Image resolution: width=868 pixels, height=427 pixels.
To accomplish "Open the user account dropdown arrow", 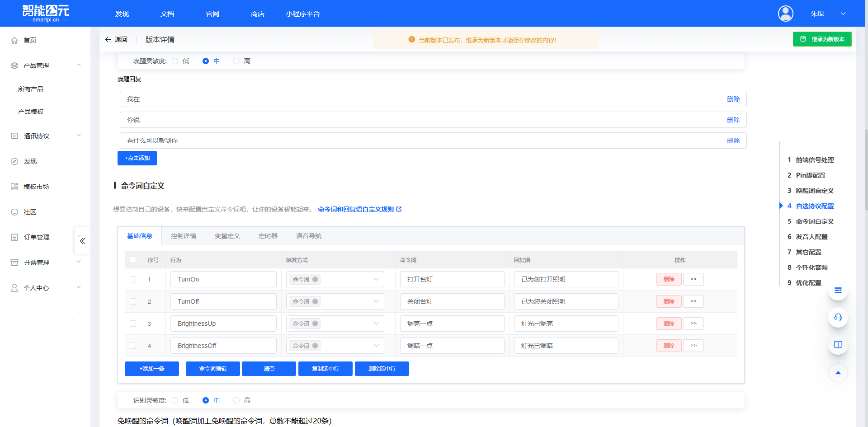I will pyautogui.click(x=843, y=14).
